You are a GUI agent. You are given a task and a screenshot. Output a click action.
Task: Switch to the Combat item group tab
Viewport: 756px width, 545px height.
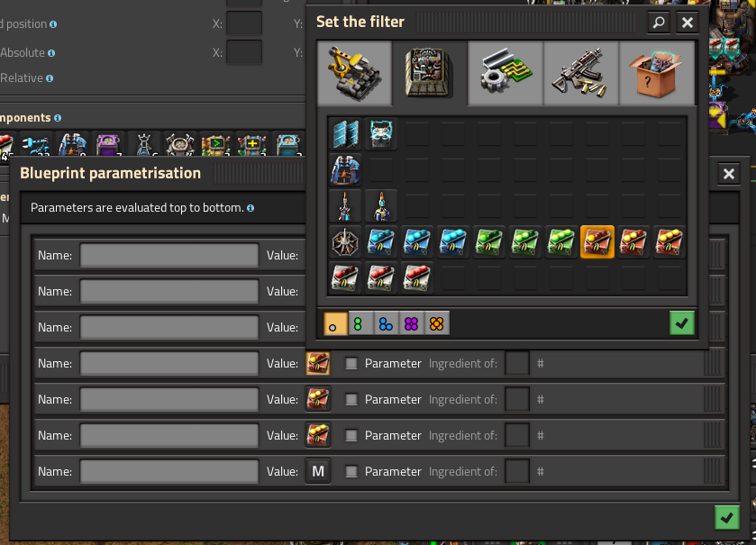point(581,73)
